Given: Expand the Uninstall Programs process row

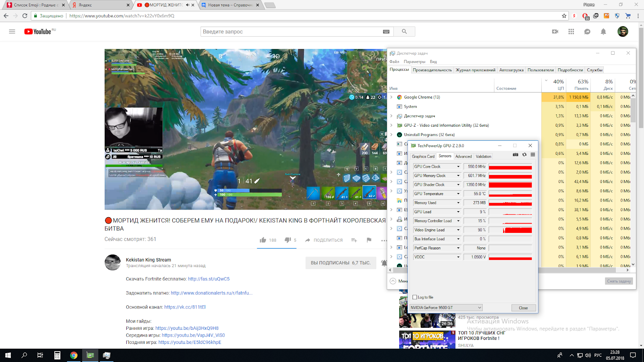Looking at the screenshot, I should point(391,134).
